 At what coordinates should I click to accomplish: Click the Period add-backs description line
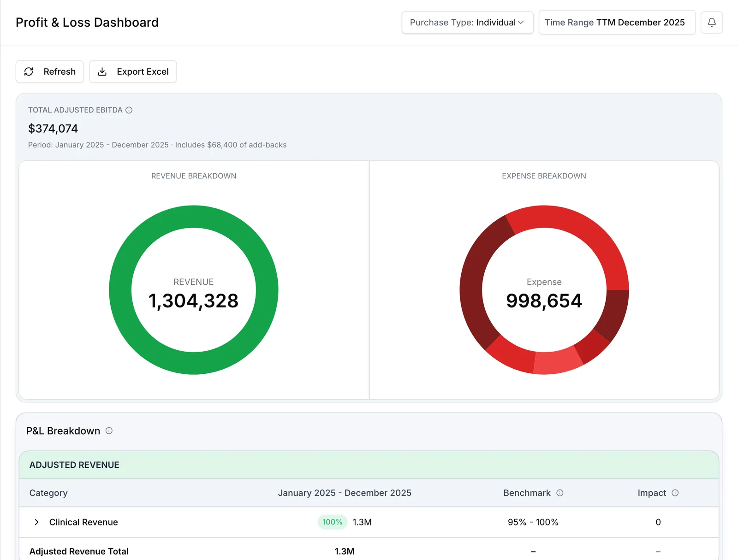click(x=157, y=145)
